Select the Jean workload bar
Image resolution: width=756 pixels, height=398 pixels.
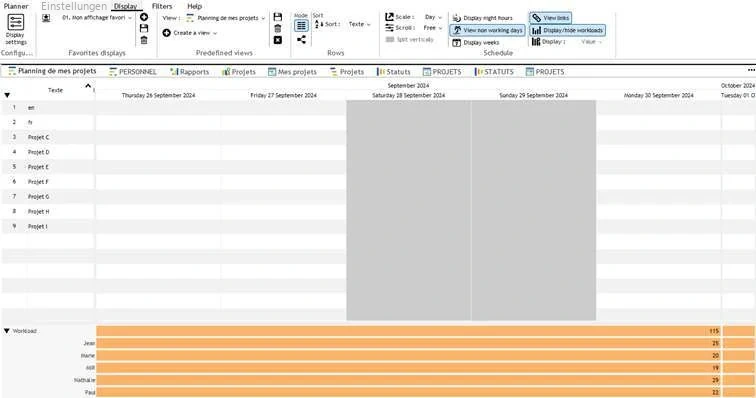click(408, 343)
